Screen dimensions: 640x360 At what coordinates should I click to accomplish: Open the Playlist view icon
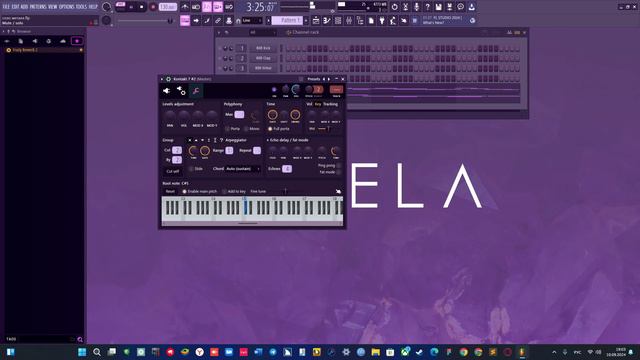click(316, 20)
